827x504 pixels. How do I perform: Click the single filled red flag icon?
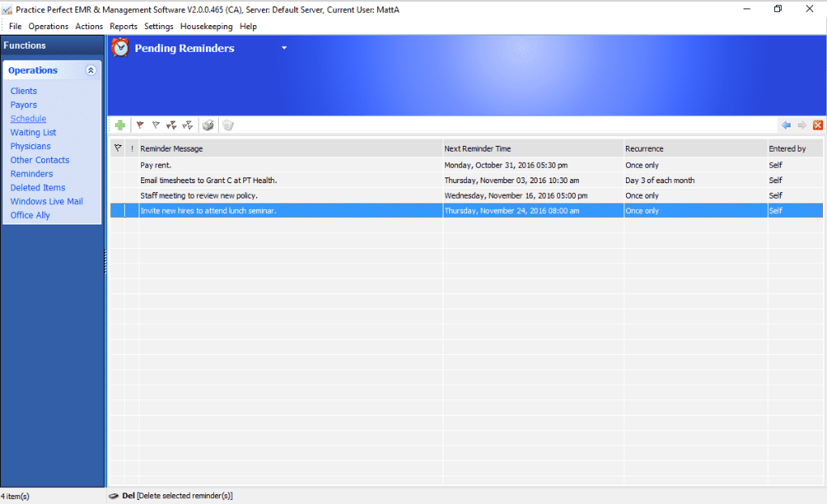tap(140, 126)
